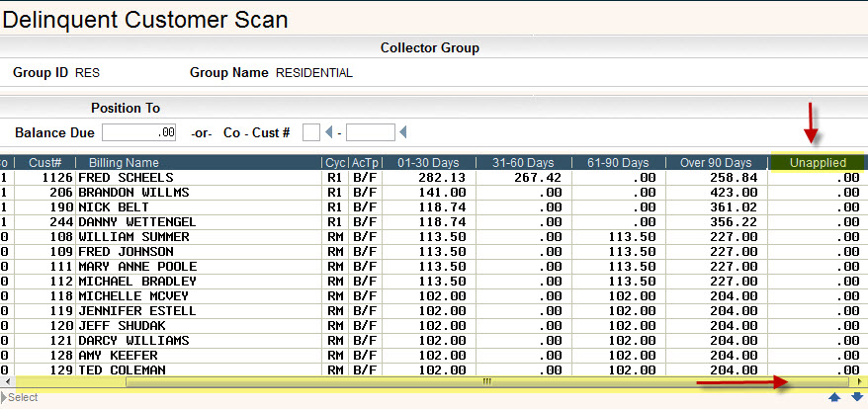Click the Cyc column header
The image size is (868, 409).
pos(335,163)
